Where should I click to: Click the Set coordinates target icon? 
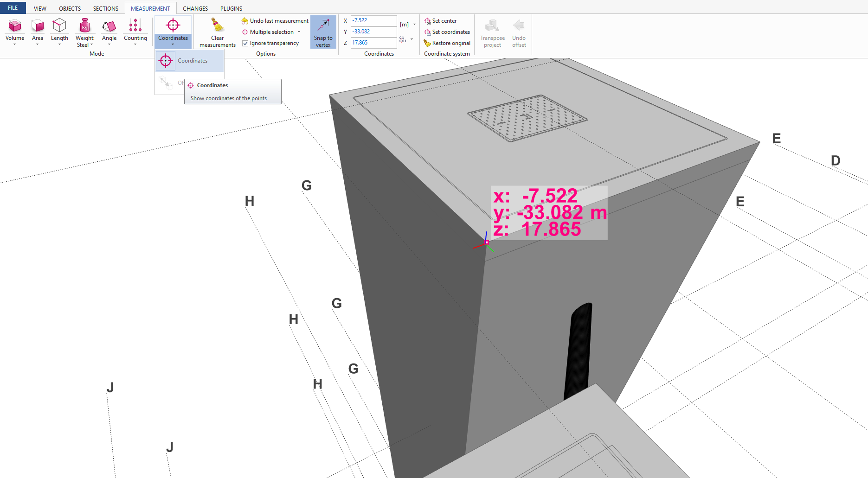(x=428, y=32)
